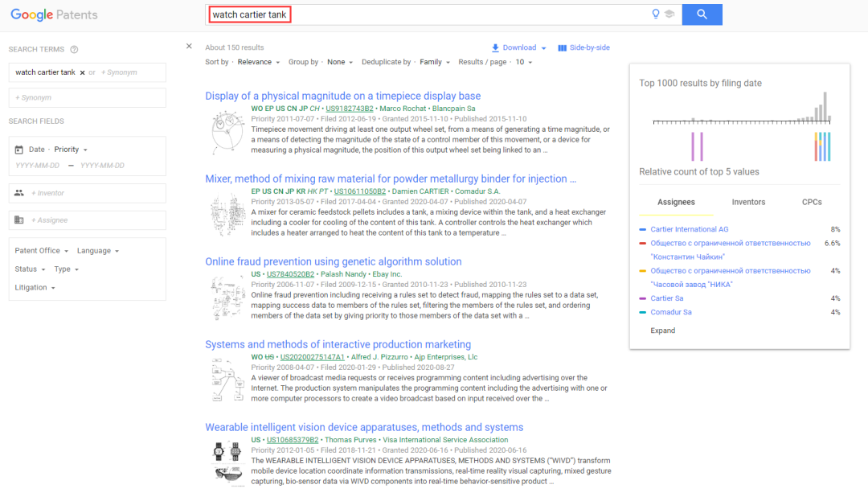The height and width of the screenshot is (497, 868).
Task: Click the Online fraud prevention thumbnail
Action: pyautogui.click(x=227, y=298)
